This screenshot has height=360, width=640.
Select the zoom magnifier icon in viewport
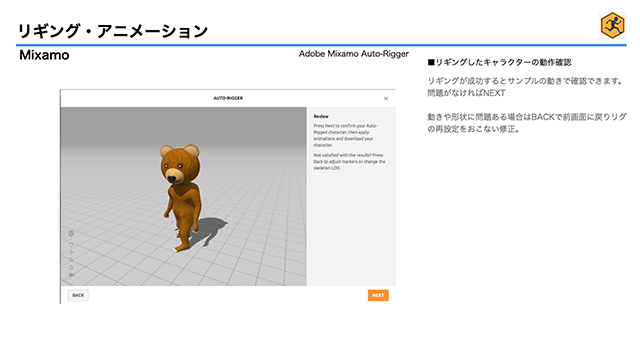click(71, 260)
